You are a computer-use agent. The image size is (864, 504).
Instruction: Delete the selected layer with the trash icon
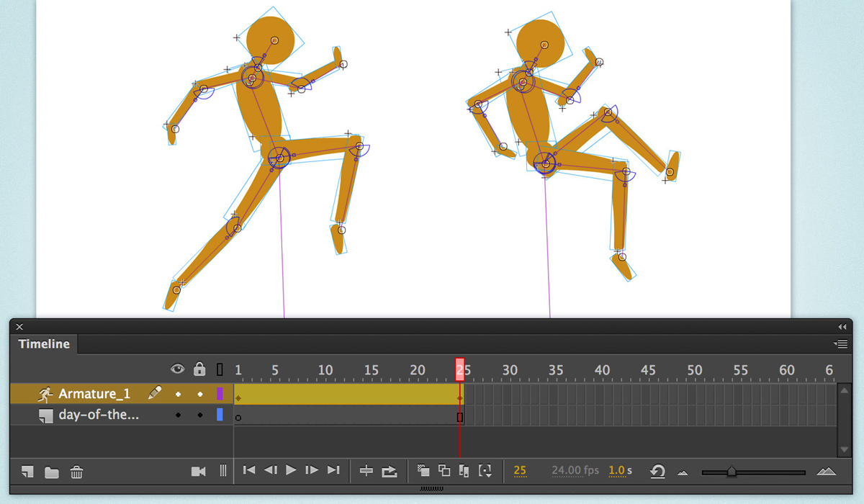click(x=76, y=472)
